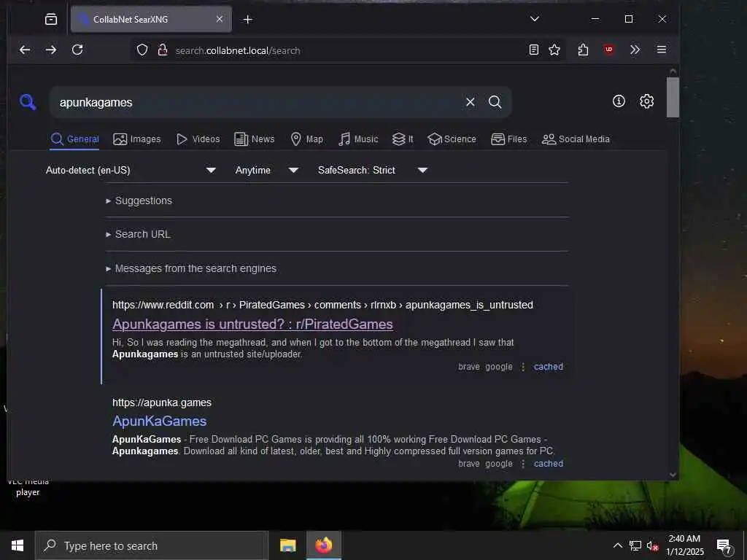Open the notification center icon
Screen dimensions: 747x560
click(724, 546)
